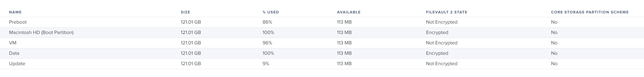The height and width of the screenshot is (77, 644).
Task: Sort by SIZE column header
Action: [x=185, y=12]
